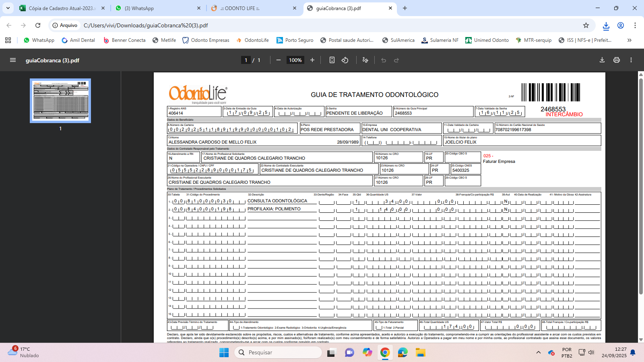Go forward in browser history

coord(23,25)
